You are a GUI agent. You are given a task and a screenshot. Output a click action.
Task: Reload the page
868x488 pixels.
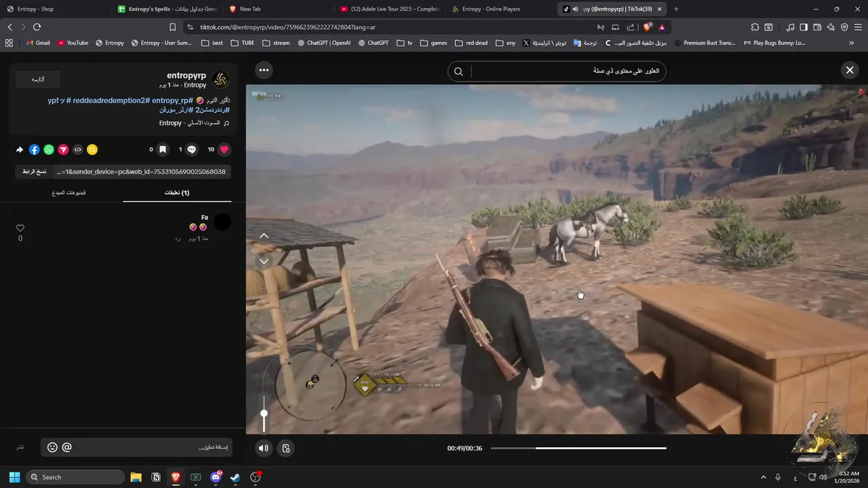37,27
